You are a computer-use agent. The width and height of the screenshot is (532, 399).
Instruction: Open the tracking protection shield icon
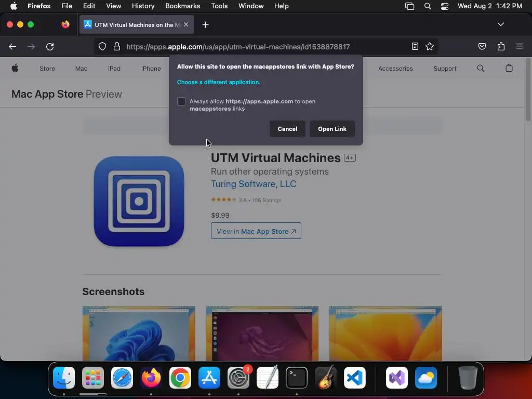102,46
